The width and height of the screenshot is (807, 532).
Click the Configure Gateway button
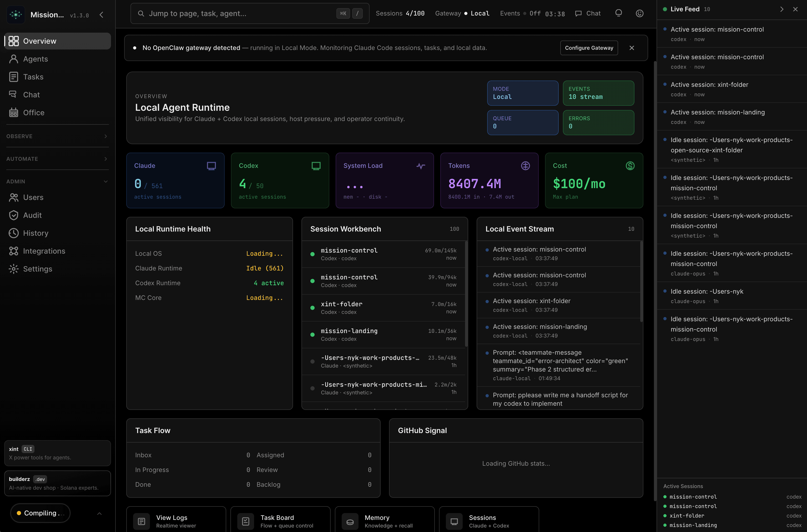tap(589, 48)
